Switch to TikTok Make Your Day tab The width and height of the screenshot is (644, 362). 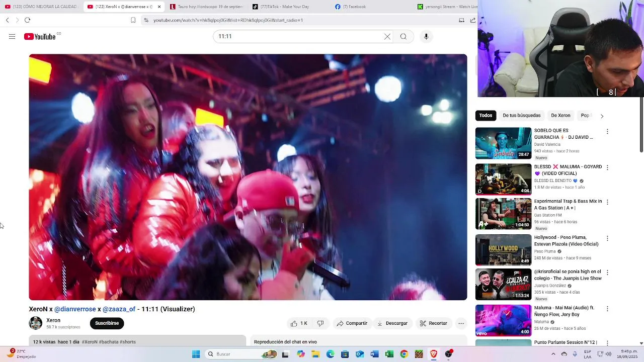coord(289,7)
